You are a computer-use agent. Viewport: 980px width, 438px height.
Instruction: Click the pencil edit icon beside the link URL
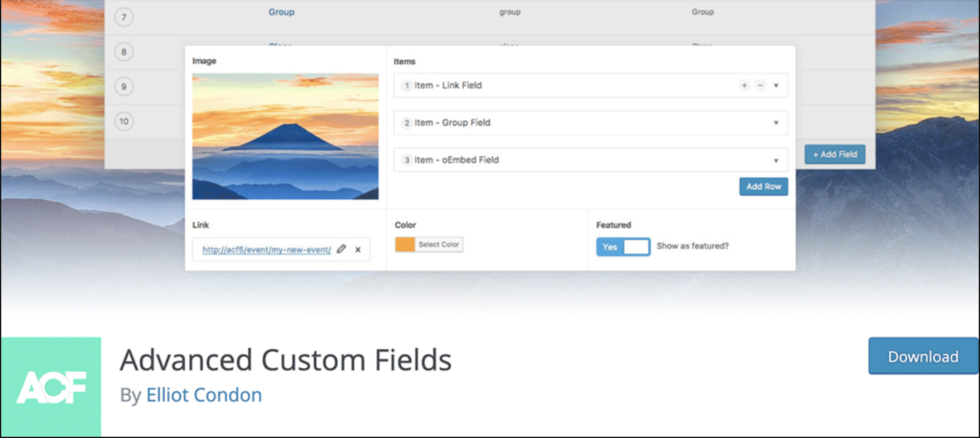click(342, 249)
